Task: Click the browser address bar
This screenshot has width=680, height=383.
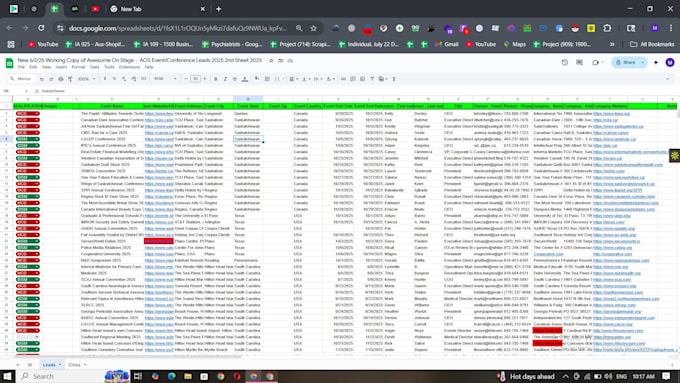Action: pos(178,28)
